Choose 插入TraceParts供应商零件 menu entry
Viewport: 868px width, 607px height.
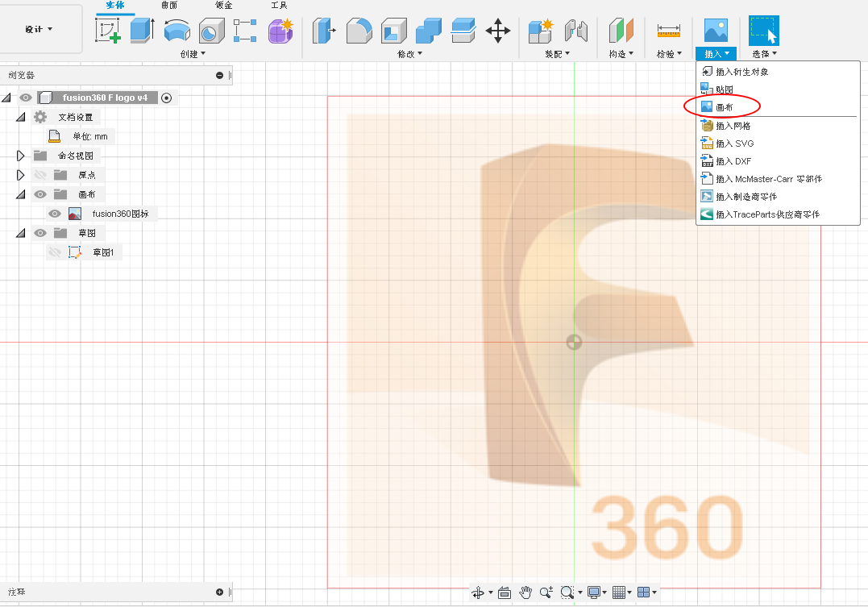pyautogui.click(x=778, y=214)
